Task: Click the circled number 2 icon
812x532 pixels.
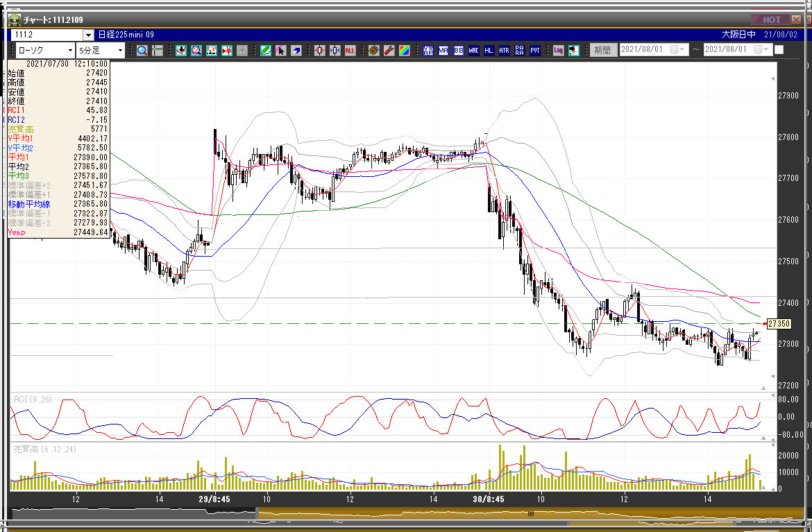Action: click(x=196, y=50)
